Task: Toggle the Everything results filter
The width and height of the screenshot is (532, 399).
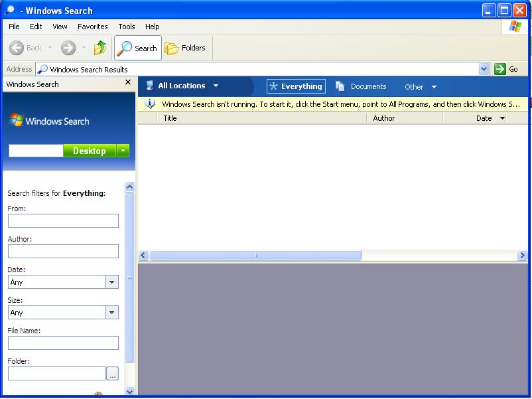Action: coord(295,86)
